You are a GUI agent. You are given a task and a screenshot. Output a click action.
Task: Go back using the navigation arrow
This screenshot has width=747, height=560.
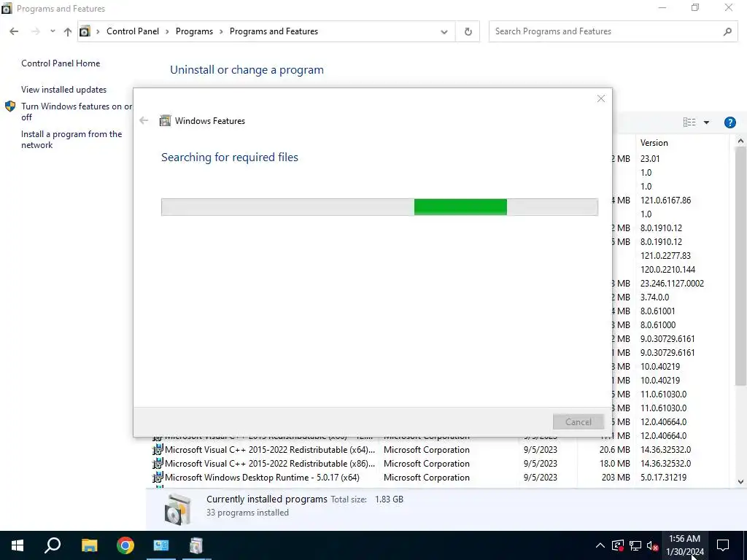[x=14, y=31]
